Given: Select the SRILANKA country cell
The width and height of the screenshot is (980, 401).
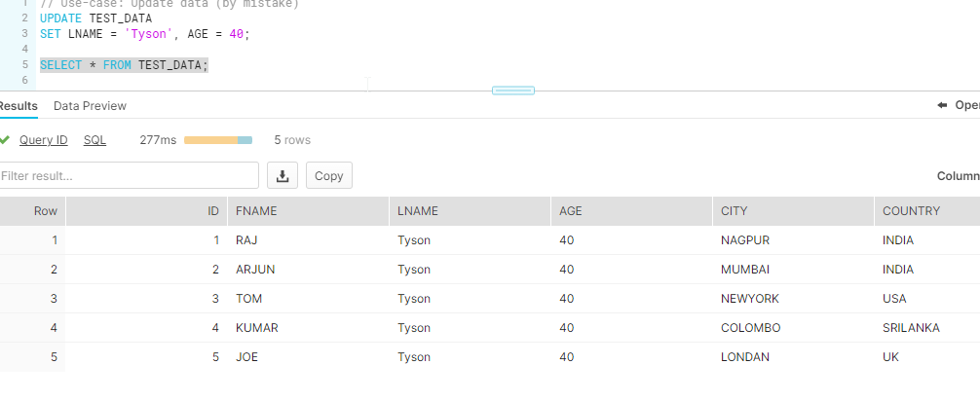Looking at the screenshot, I should [x=927, y=328].
